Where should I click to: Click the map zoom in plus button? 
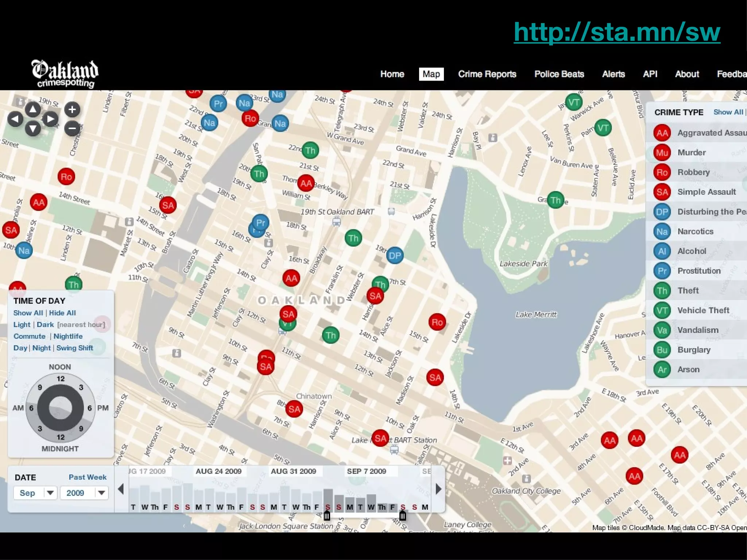72,109
